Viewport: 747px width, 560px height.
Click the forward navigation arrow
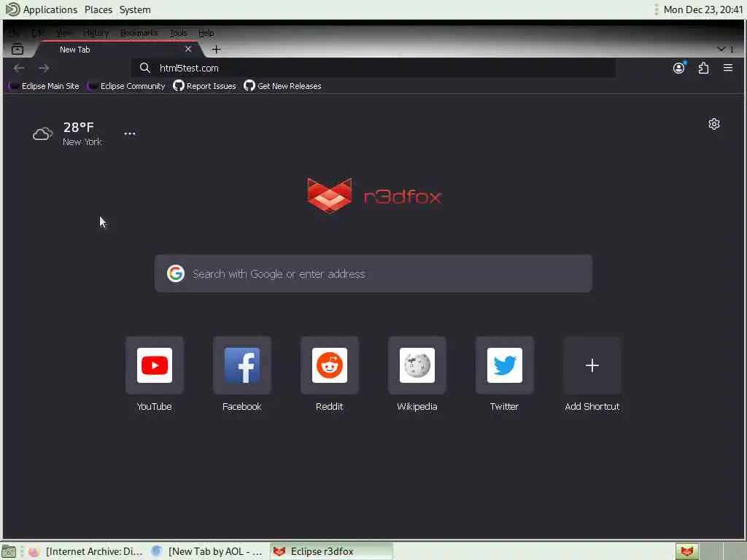pyautogui.click(x=44, y=68)
